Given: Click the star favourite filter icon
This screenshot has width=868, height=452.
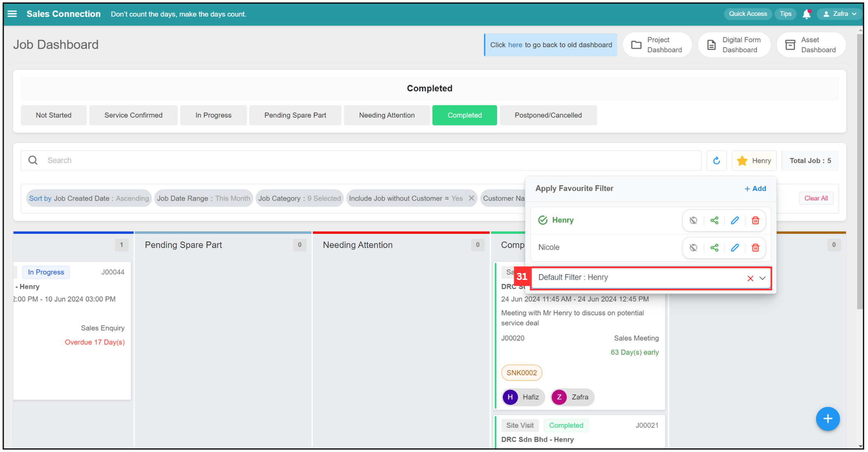Looking at the screenshot, I should coord(742,161).
